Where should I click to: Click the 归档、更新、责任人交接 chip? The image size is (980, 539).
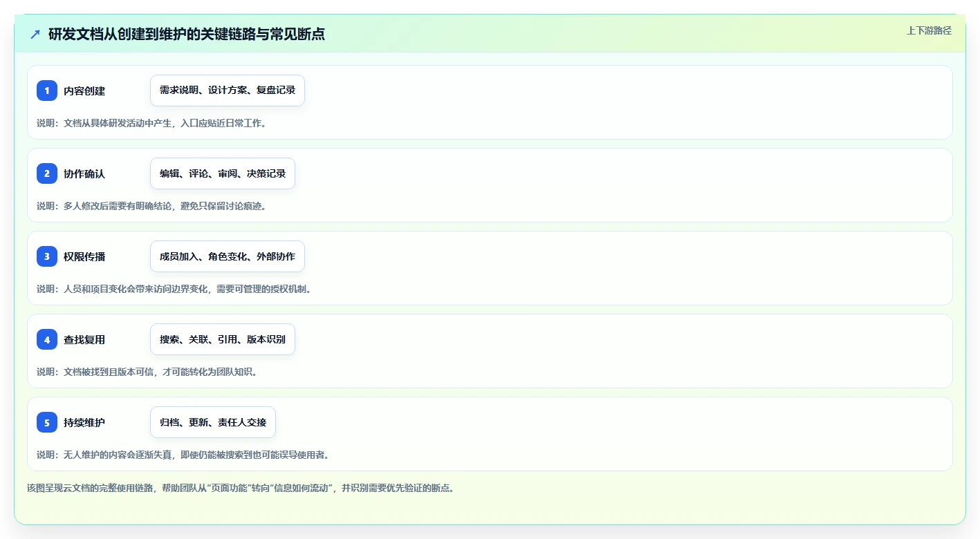[x=213, y=422]
